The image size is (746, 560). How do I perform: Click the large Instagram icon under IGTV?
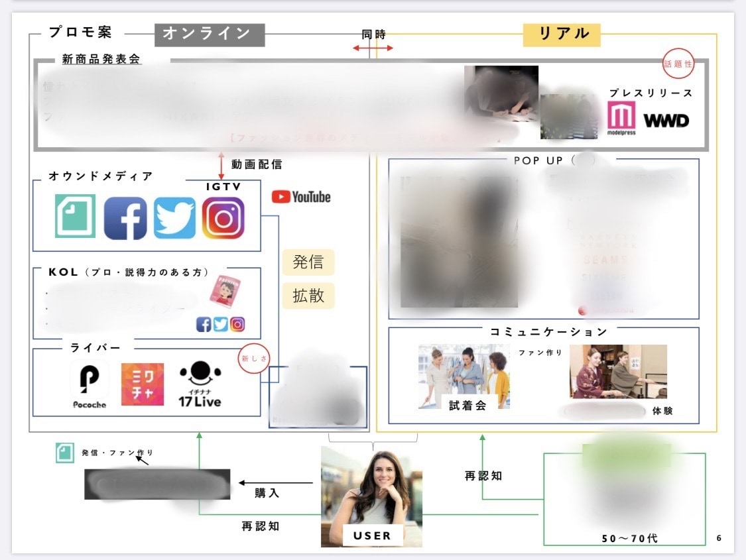[x=223, y=218]
